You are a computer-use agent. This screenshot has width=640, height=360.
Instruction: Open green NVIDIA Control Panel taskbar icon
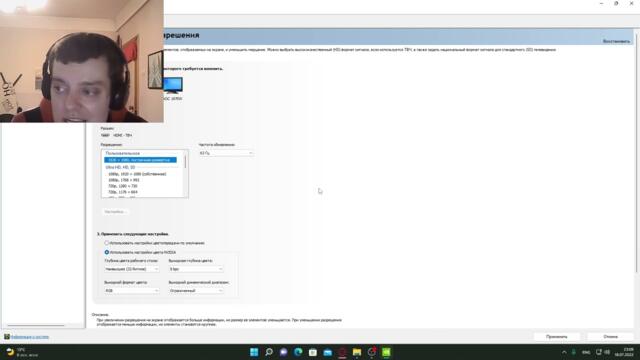pos(386,352)
